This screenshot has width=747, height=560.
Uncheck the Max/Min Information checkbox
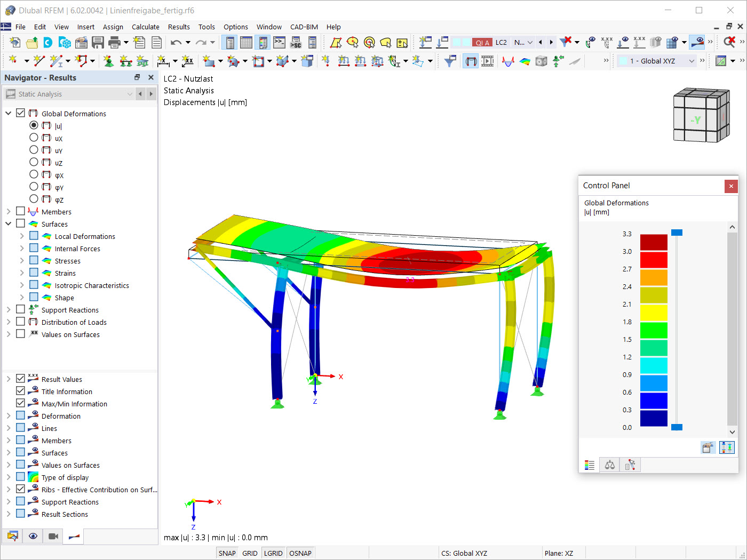(21, 403)
